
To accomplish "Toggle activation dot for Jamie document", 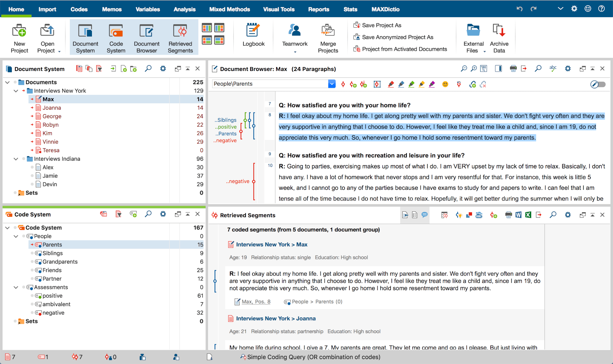I will [32, 176].
